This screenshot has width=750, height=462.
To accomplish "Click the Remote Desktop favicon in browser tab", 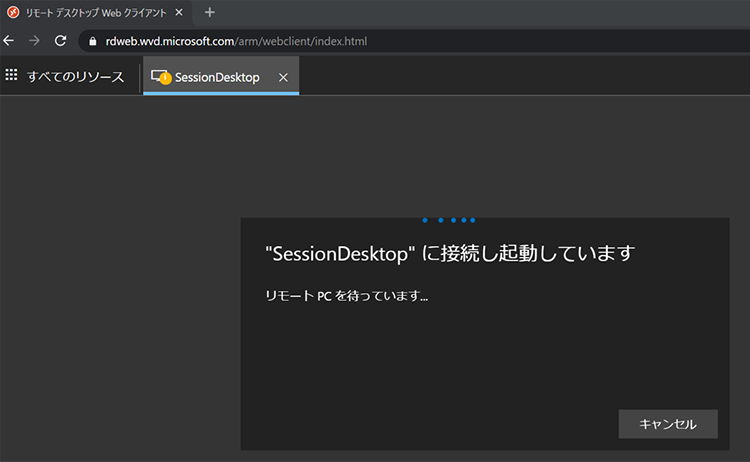I will pyautogui.click(x=11, y=12).
